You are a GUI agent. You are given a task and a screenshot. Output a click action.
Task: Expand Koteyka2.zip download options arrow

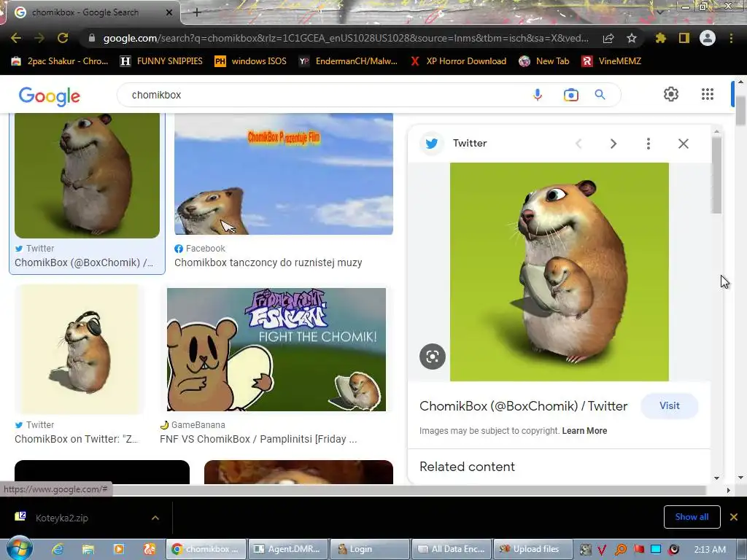pyautogui.click(x=155, y=518)
